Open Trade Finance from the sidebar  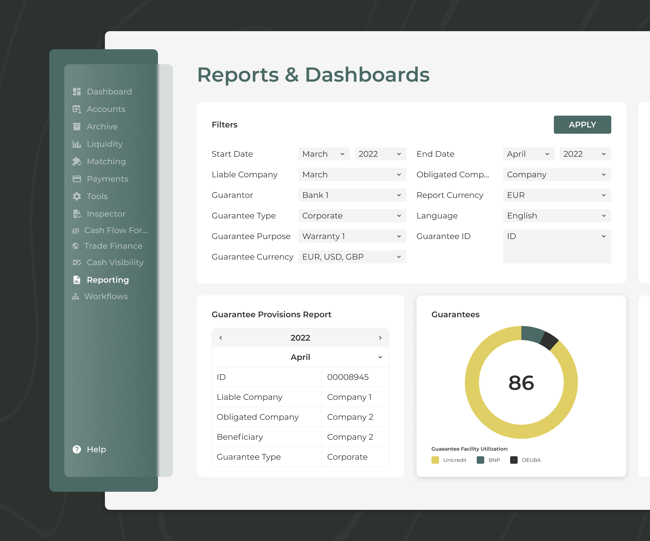click(x=113, y=246)
